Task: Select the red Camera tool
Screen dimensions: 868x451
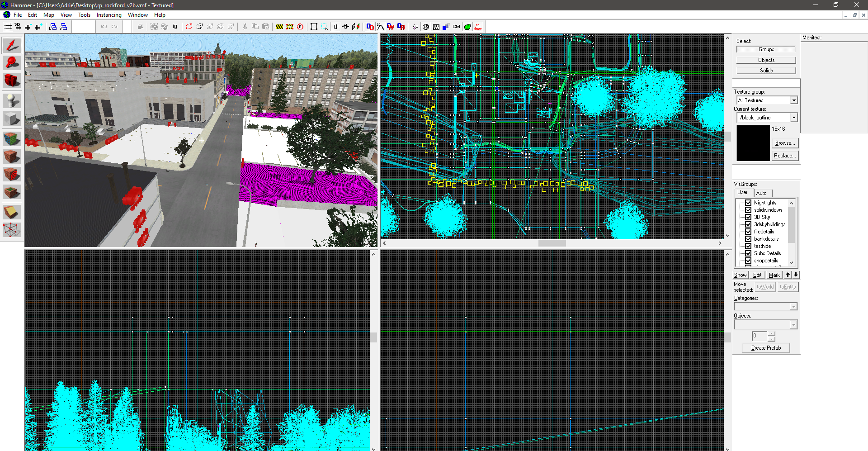Action: [12, 81]
